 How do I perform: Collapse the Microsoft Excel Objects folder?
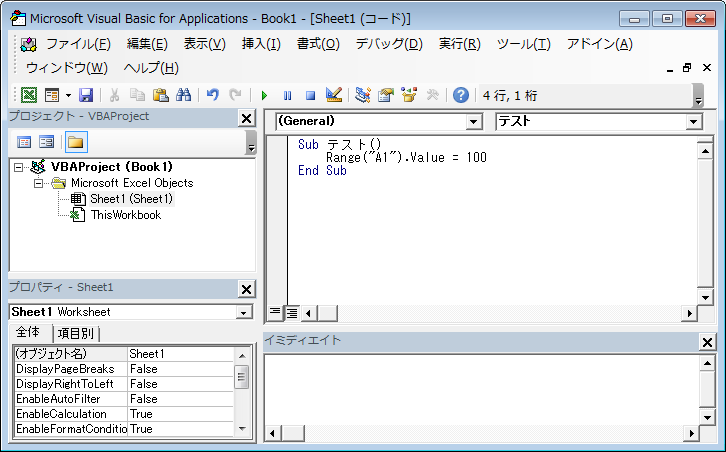pyautogui.click(x=39, y=183)
